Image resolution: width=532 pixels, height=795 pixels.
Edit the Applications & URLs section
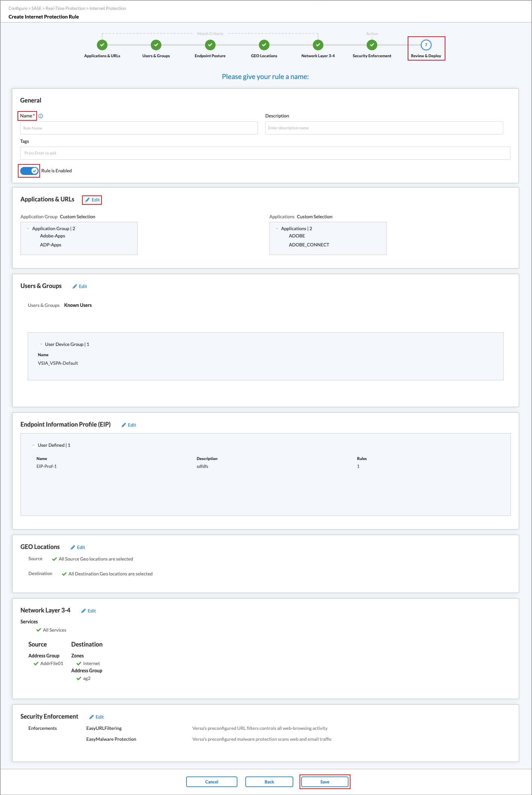coord(92,200)
